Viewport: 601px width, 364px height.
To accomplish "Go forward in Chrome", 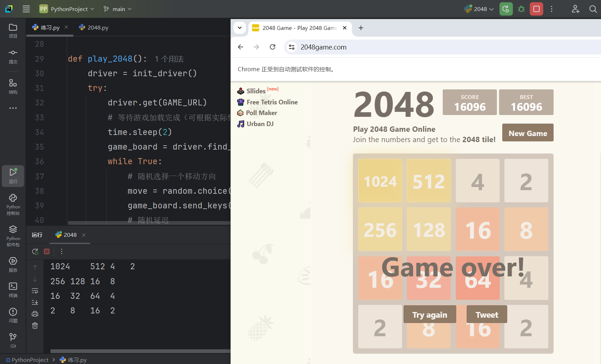I will click(x=256, y=47).
